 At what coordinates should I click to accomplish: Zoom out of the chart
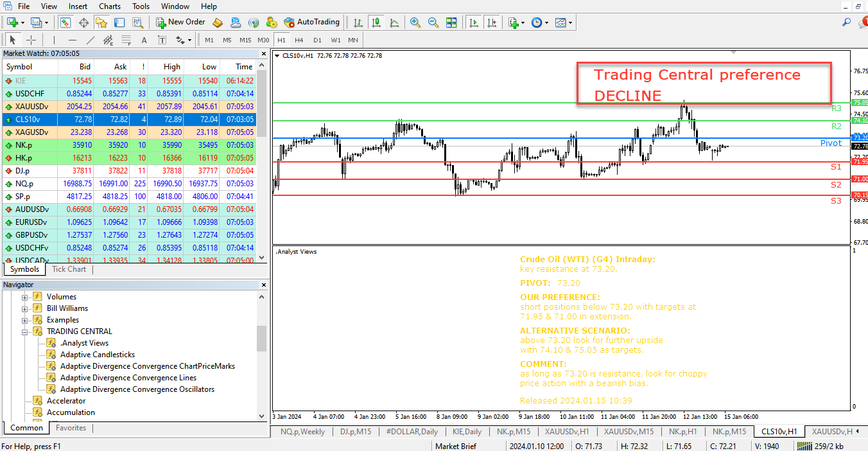[433, 22]
